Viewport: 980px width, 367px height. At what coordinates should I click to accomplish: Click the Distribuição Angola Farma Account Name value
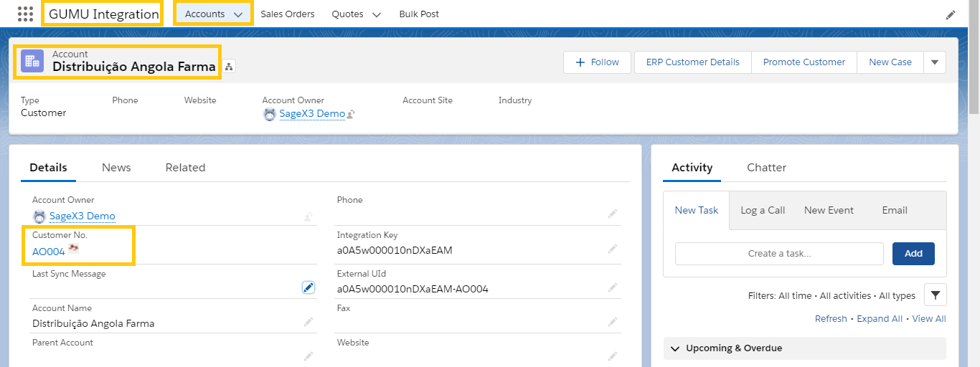point(93,323)
